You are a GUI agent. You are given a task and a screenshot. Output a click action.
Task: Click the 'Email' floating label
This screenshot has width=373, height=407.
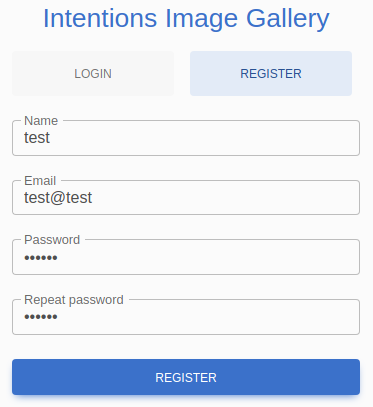pyautogui.click(x=40, y=181)
